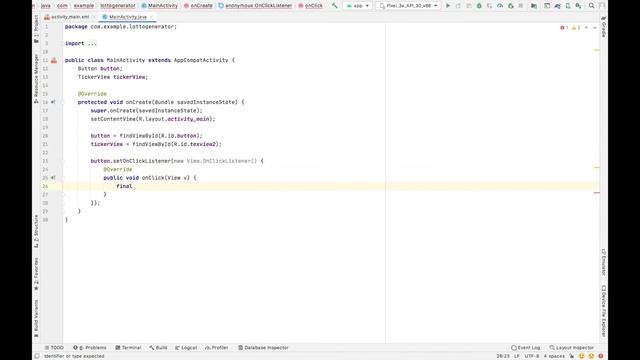Screen dimensions: 640x360
Task: Click the Profile app gauge icon
Action: click(500, 6)
